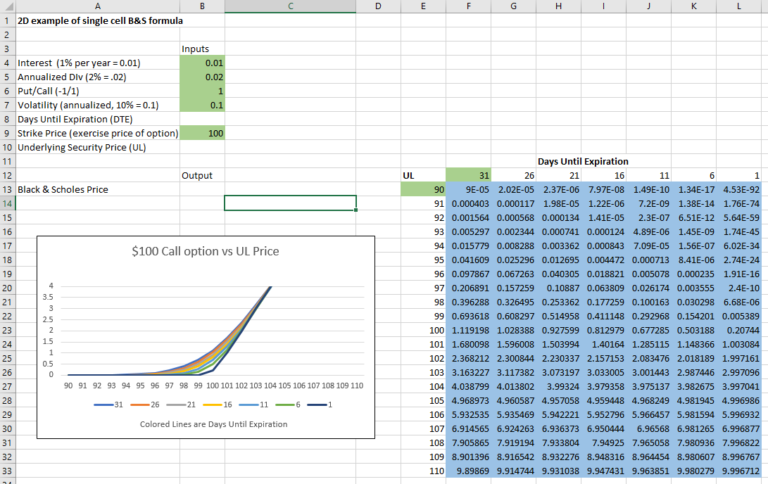
Task: Click chart caption 'Colored Lines are Days Until Expiration'
Action: pos(214,424)
